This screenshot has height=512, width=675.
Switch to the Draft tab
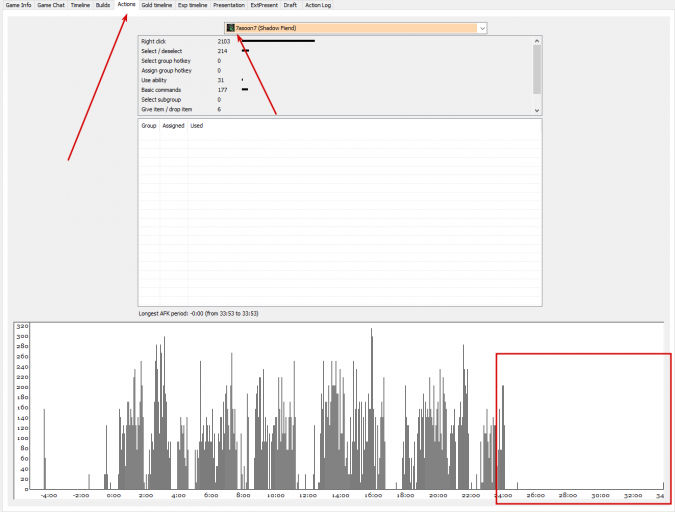pos(290,5)
